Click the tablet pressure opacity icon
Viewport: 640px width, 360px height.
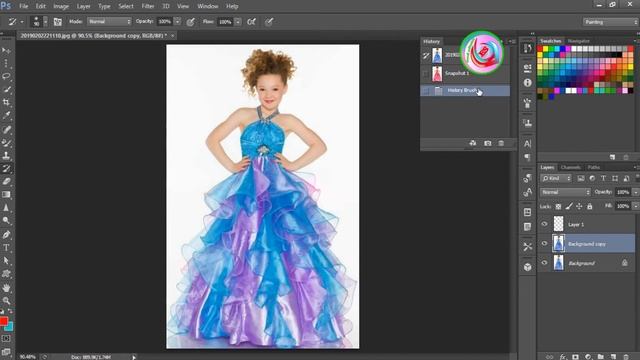point(191,22)
